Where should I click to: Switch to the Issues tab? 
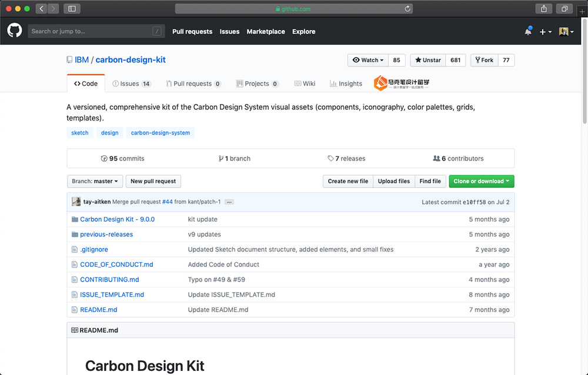(x=131, y=83)
